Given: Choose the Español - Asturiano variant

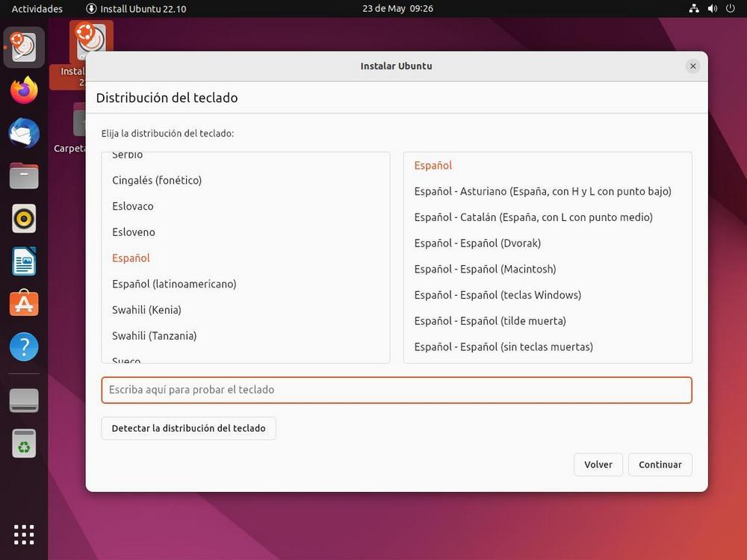Looking at the screenshot, I should (x=548, y=191).
